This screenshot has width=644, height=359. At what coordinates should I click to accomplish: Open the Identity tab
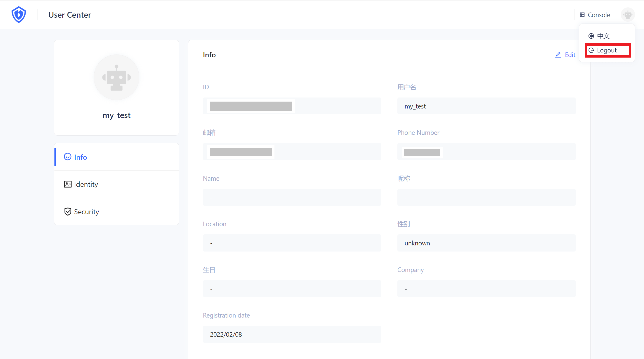[x=86, y=184]
